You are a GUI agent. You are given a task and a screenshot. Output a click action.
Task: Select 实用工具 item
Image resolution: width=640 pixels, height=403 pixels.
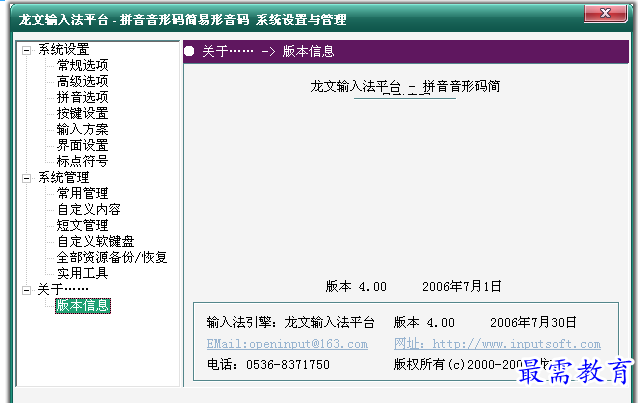pos(82,273)
